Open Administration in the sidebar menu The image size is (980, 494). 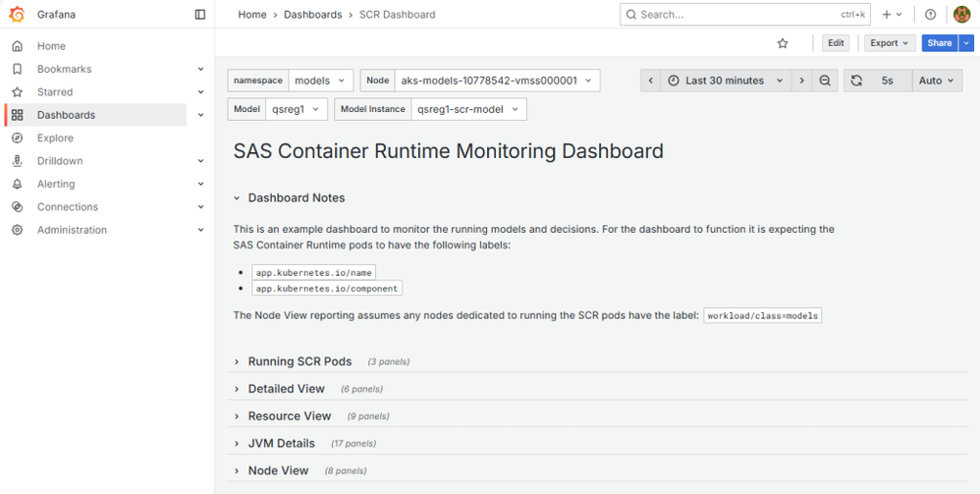[72, 230]
